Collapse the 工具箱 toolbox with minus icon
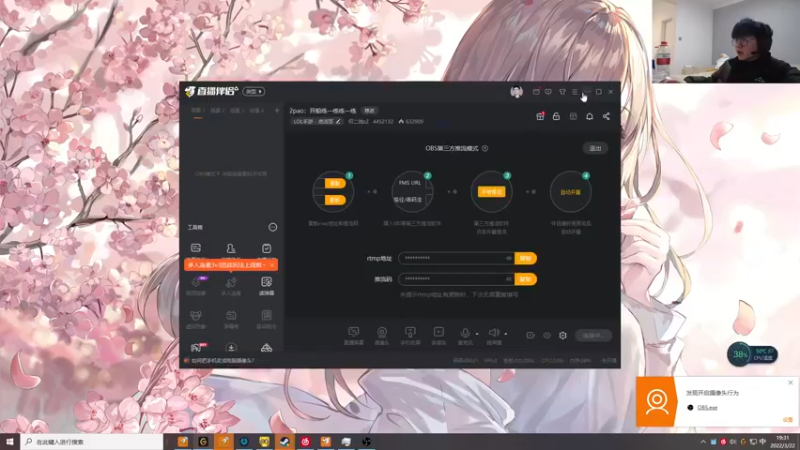 point(273,227)
